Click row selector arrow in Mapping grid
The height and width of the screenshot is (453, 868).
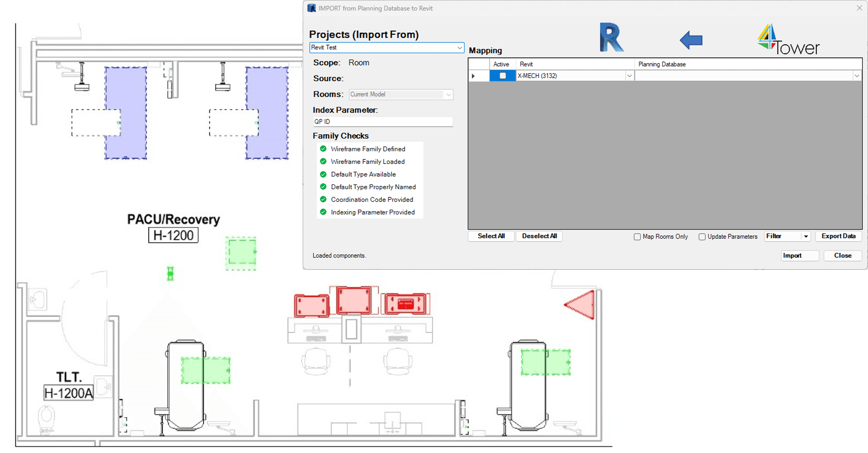pyautogui.click(x=474, y=76)
